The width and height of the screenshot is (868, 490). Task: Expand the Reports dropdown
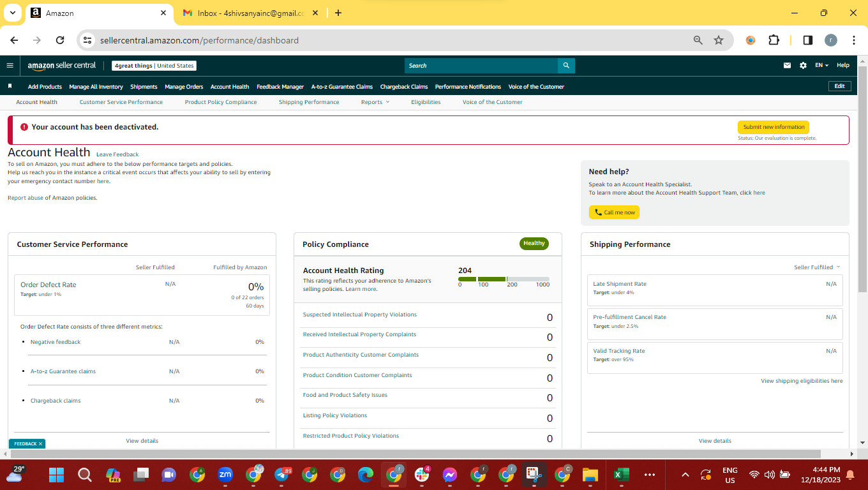click(375, 102)
